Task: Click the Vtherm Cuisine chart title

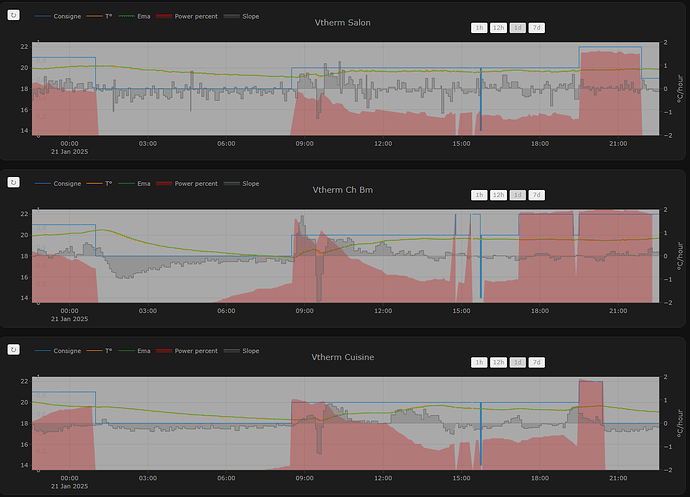Action: tap(341, 356)
